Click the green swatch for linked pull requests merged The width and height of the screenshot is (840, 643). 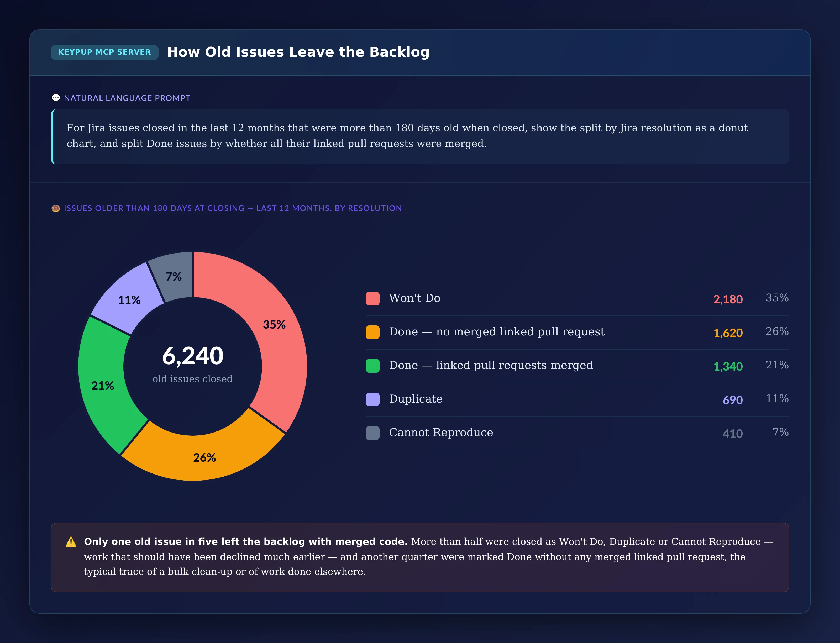coord(372,366)
